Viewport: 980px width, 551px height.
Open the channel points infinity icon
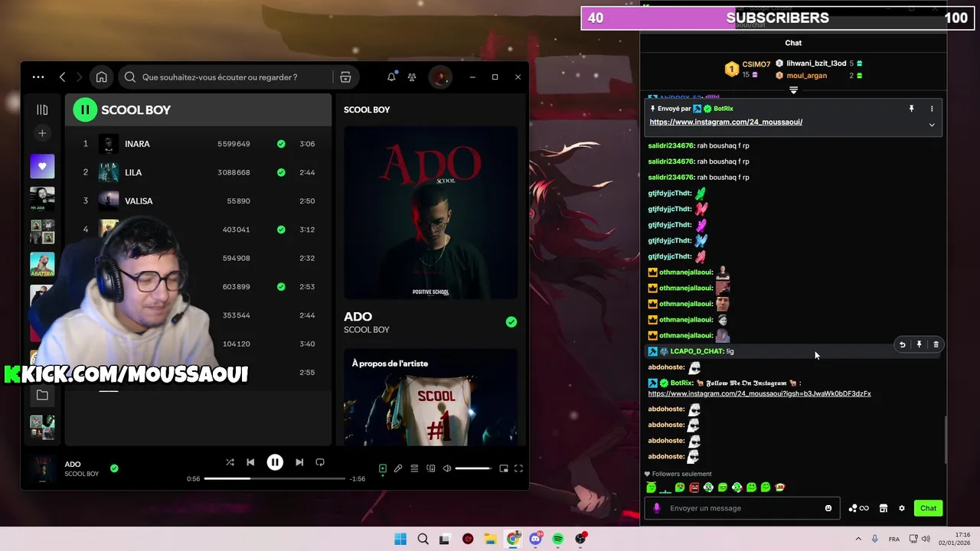click(859, 508)
